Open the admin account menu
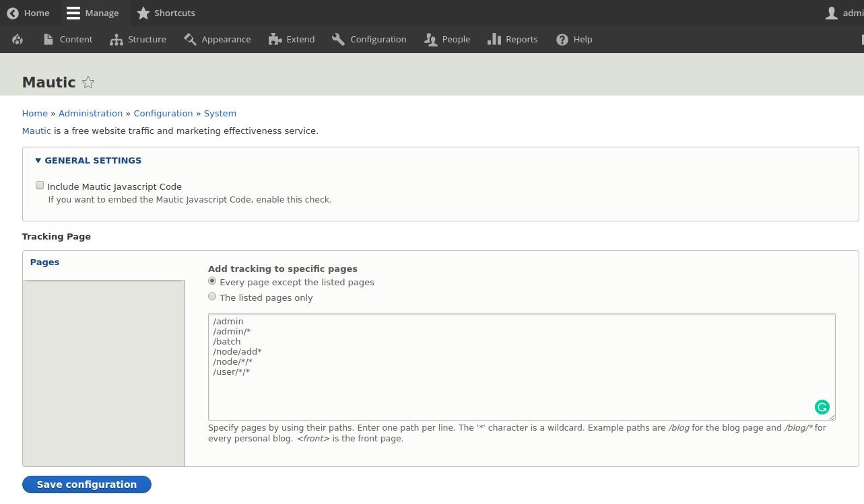Viewport: 864px width, 504px height. pos(842,13)
